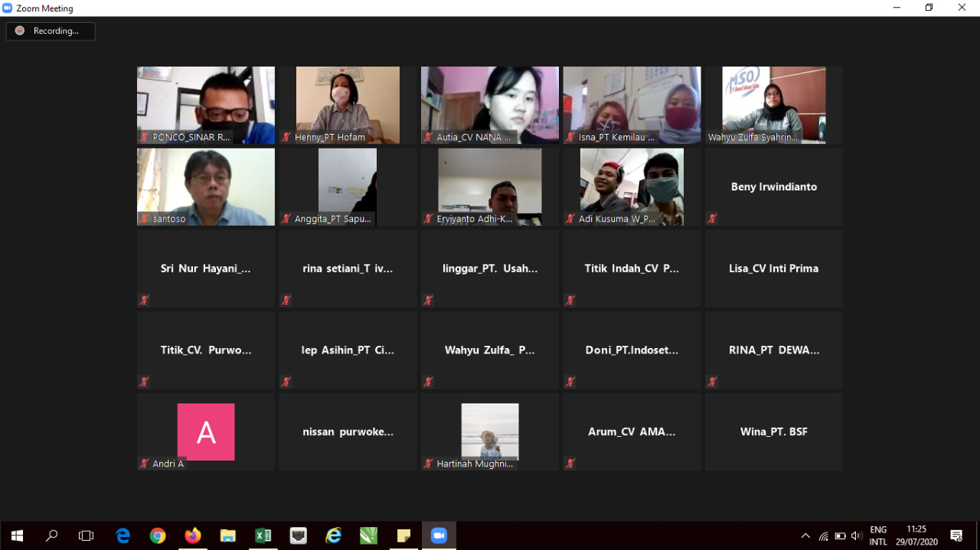This screenshot has height=550, width=980.
Task: Select the Wina_PT. BSF participant tile
Action: point(773,431)
